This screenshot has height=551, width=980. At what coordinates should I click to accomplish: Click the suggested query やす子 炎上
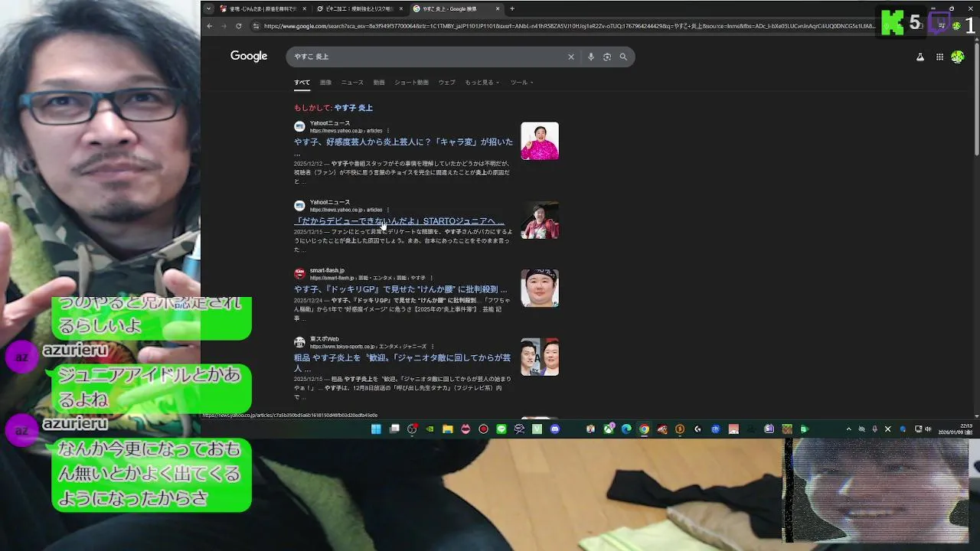pos(354,108)
